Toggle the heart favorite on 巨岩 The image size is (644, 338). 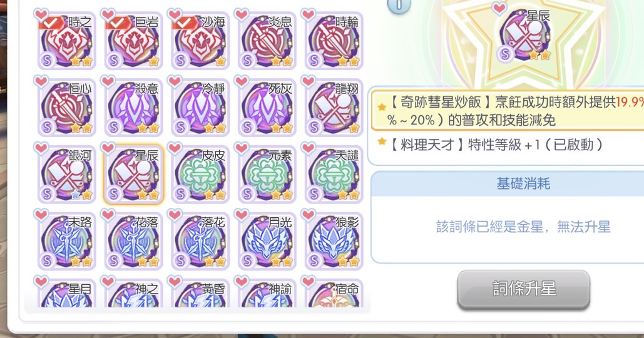[x=108, y=15]
